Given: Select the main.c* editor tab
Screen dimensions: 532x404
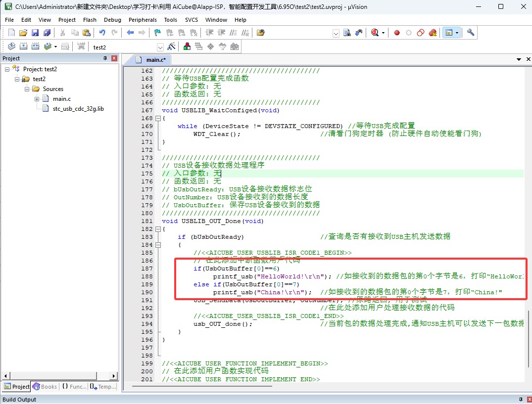Looking at the screenshot, I should 151,60.
